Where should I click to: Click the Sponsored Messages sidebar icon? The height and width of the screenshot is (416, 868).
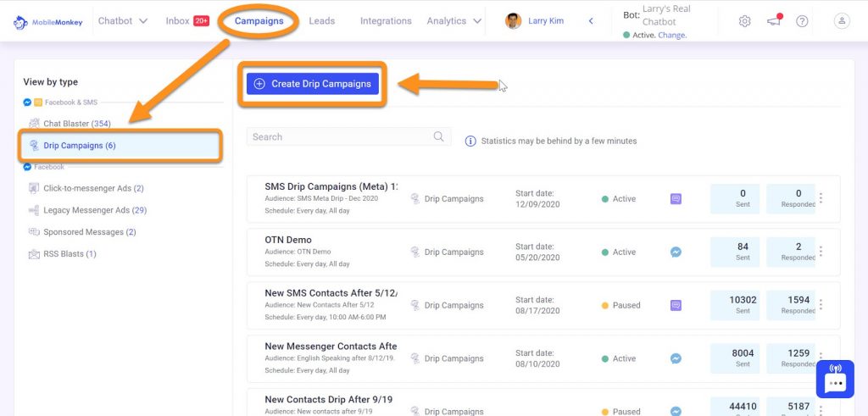point(34,232)
